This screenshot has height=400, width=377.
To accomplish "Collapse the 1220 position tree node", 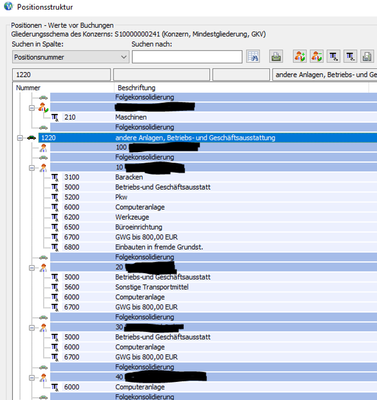I will [x=20, y=138].
